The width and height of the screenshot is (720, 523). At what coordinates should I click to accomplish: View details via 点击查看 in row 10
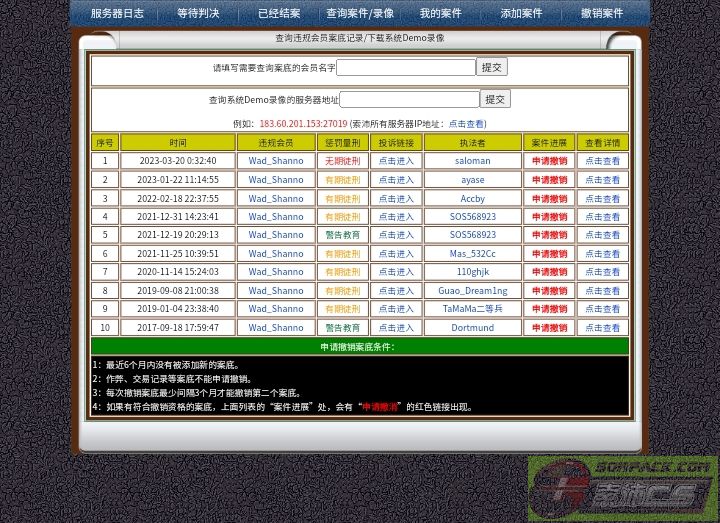tap(602, 328)
